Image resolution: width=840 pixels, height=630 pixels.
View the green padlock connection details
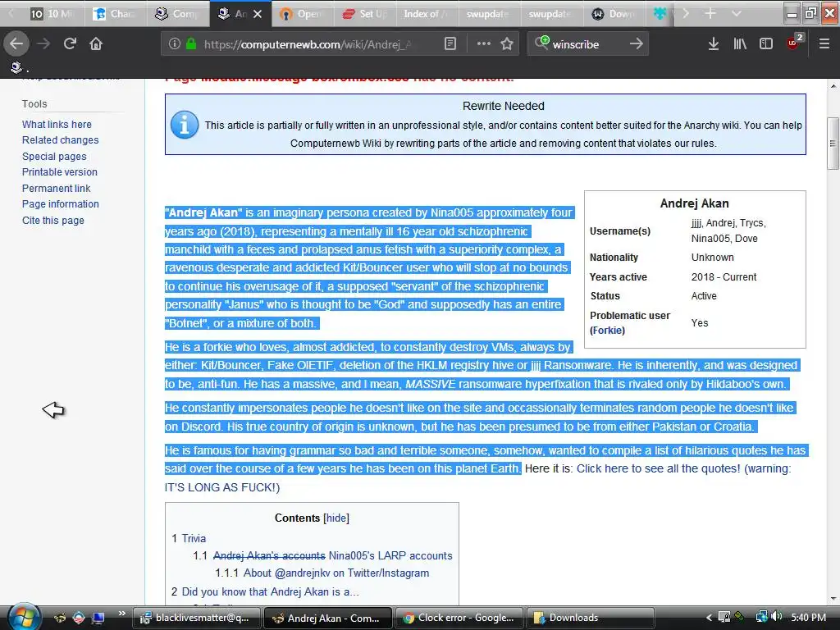190,43
